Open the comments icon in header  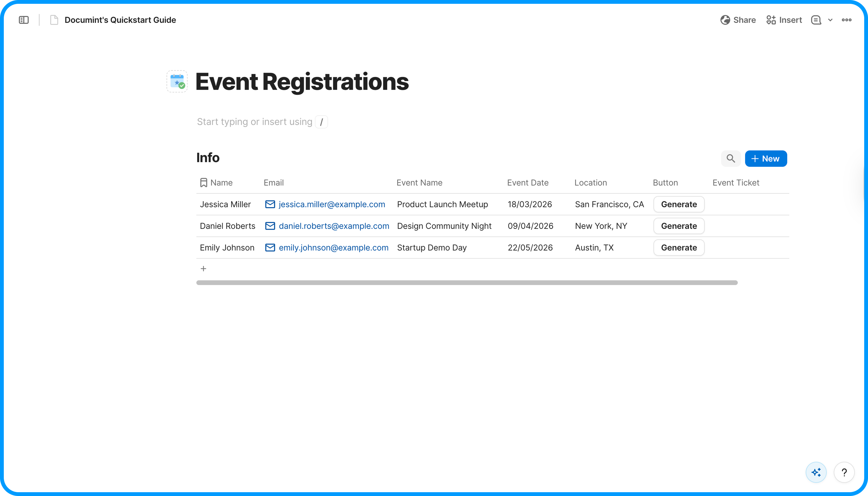[816, 20]
